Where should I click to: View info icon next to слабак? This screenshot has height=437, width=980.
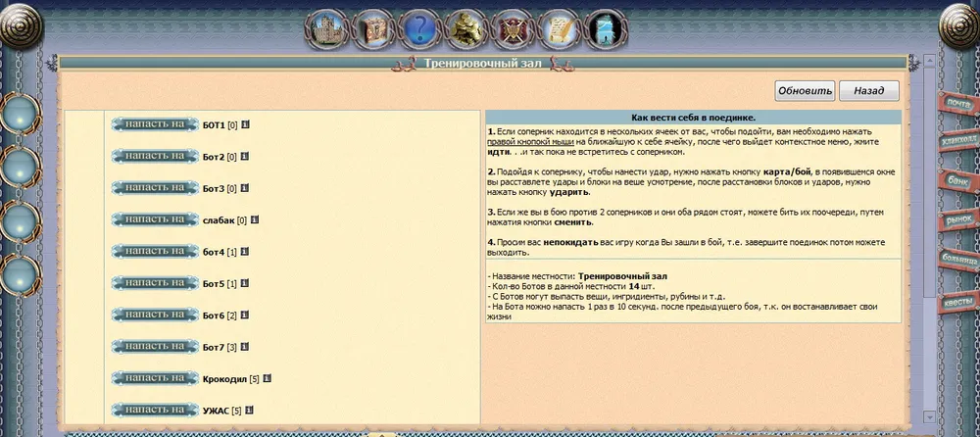(x=255, y=220)
